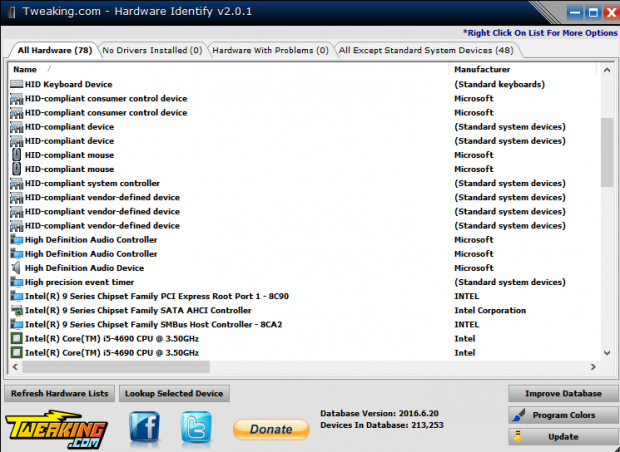The width and height of the screenshot is (620, 452).
Task: Open the Facebook icon link
Action: [x=144, y=427]
